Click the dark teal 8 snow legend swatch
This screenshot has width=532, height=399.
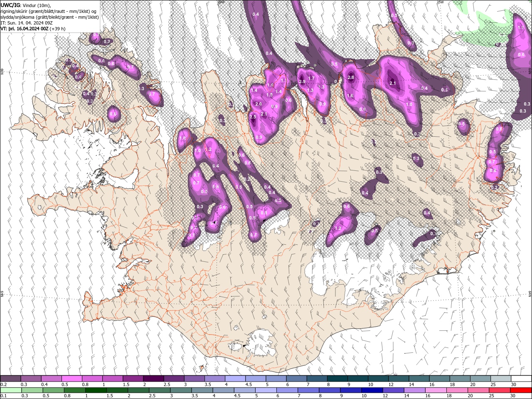pos(337,379)
